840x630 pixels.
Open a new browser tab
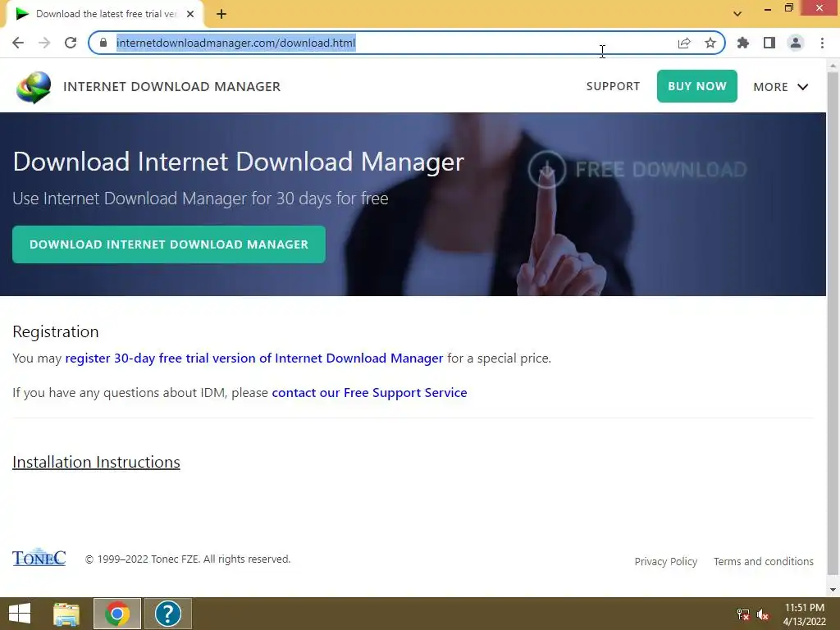click(221, 14)
